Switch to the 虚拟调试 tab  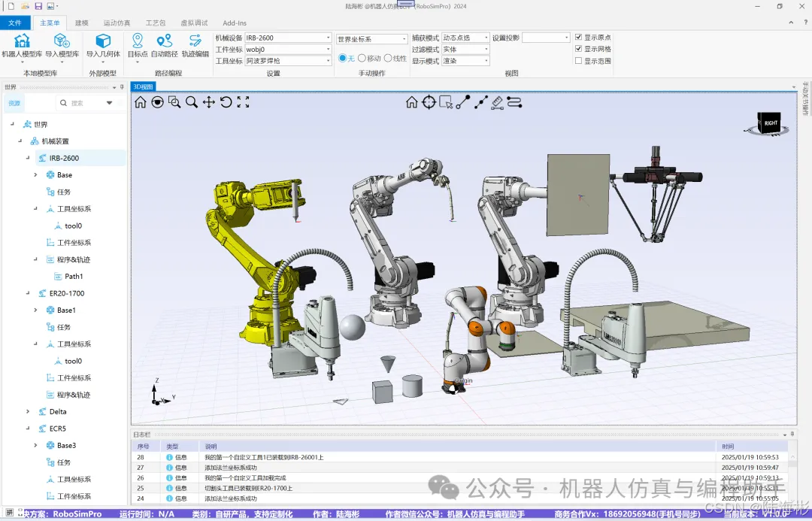(x=194, y=23)
